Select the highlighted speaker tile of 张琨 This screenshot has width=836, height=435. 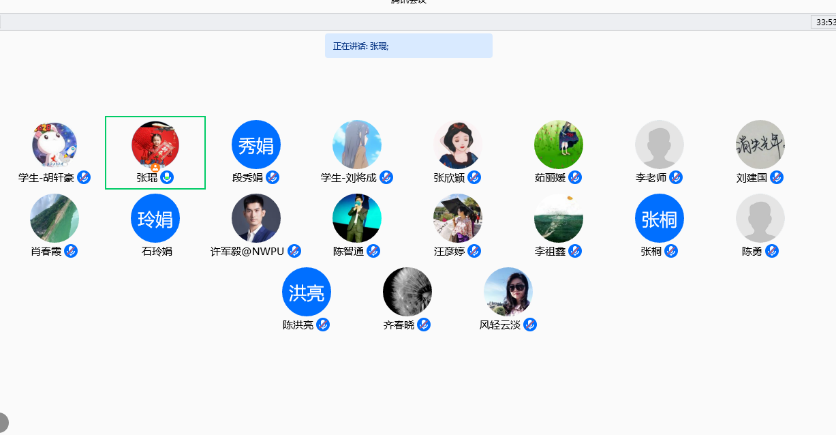(x=155, y=152)
